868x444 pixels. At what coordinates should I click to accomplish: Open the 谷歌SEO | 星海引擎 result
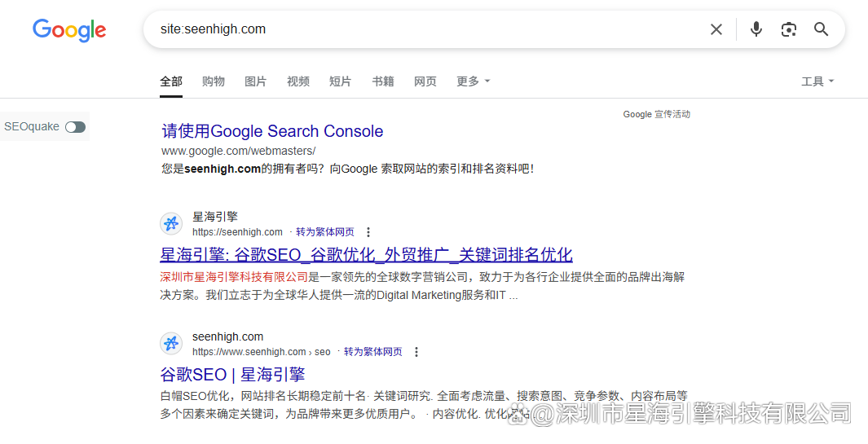pyautogui.click(x=232, y=374)
